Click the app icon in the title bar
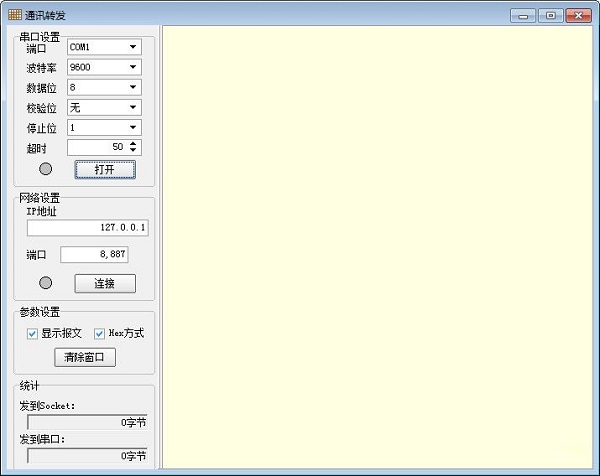 (x=14, y=15)
